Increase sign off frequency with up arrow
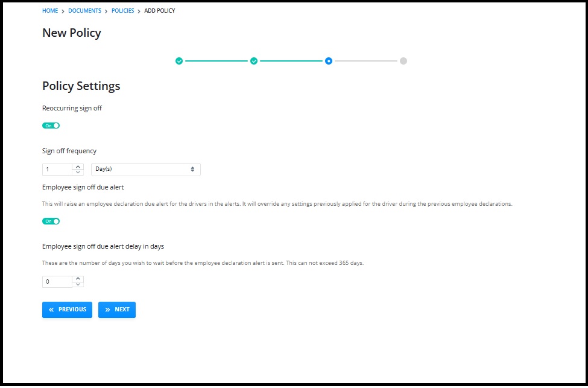Image resolution: width=588 pixels, height=388 pixels. [x=78, y=167]
